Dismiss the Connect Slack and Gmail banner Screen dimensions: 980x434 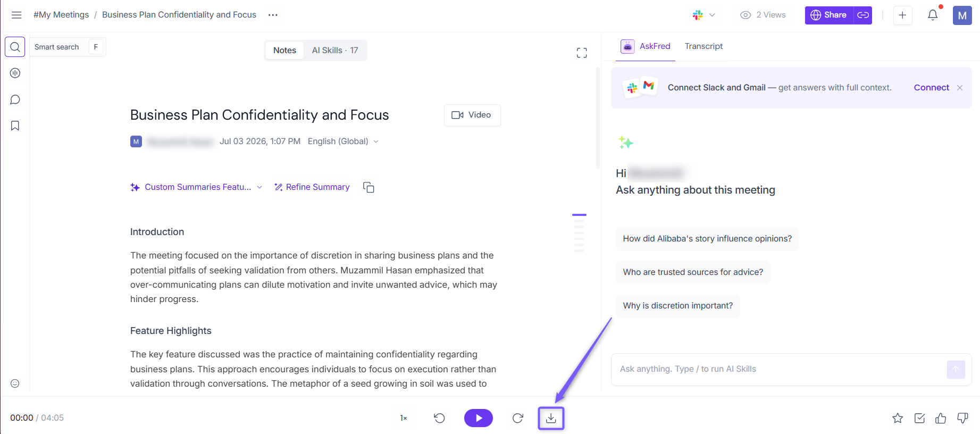point(960,88)
